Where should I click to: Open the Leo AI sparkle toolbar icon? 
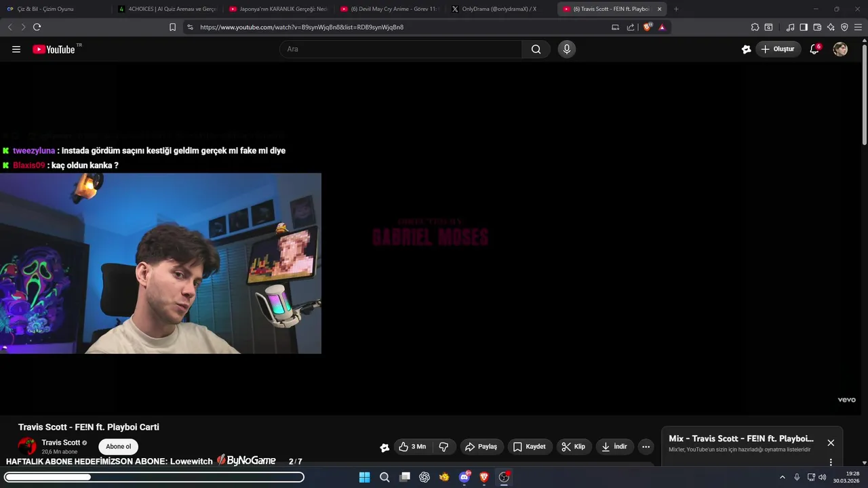click(x=831, y=27)
